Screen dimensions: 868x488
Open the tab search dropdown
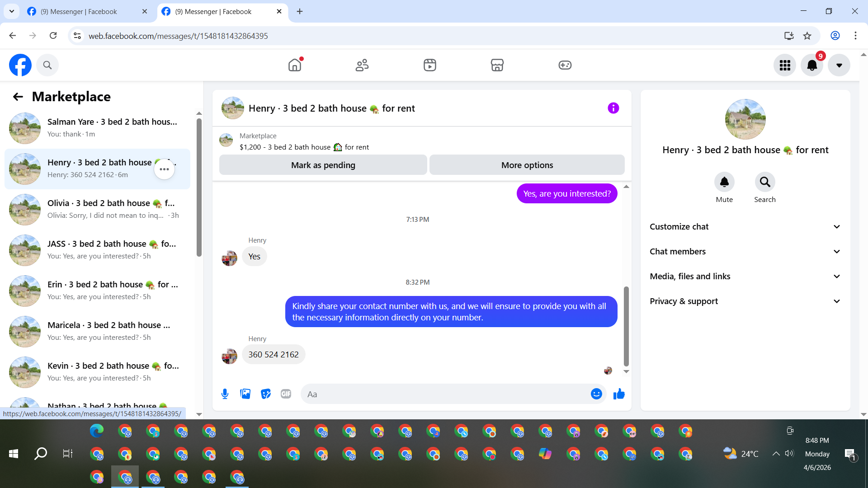pos(12,12)
